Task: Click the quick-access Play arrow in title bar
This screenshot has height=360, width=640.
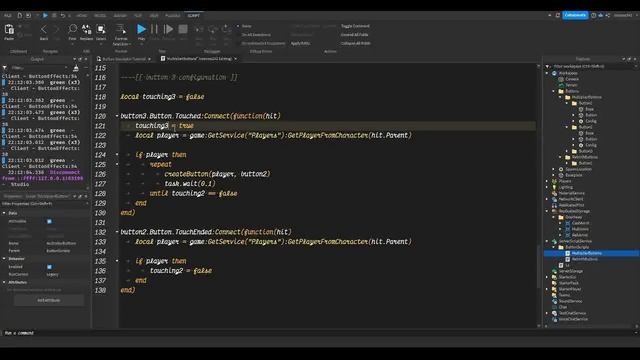Action: (x=45, y=16)
